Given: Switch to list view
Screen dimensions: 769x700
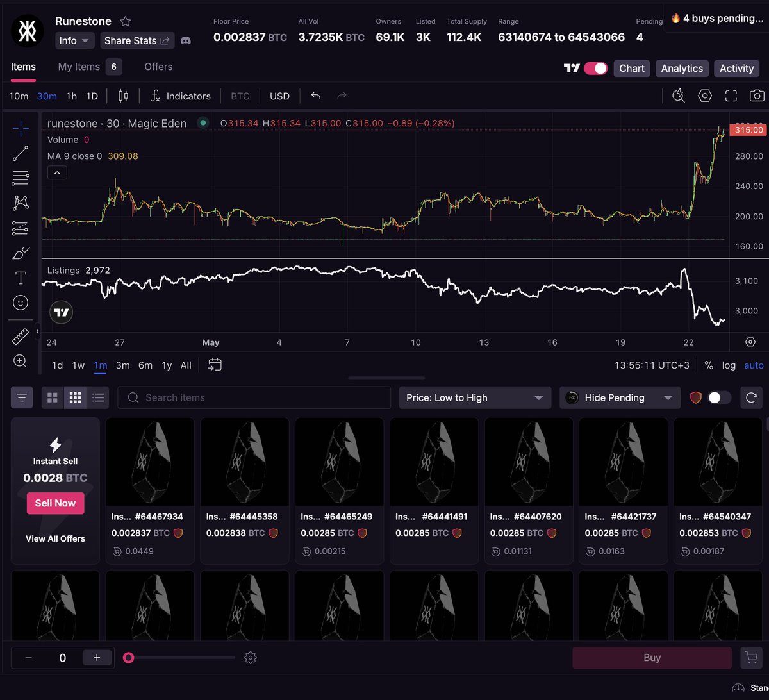Looking at the screenshot, I should click(97, 397).
